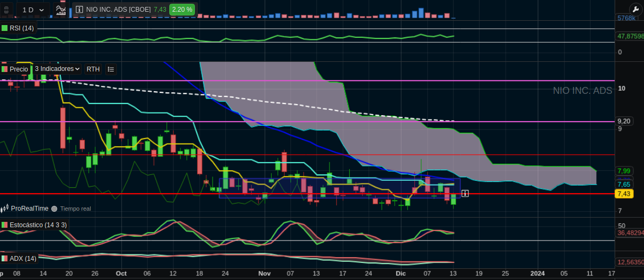Click the cyan 7,65 price axis tag
Viewport: 644px width, 280px height.
point(624,185)
